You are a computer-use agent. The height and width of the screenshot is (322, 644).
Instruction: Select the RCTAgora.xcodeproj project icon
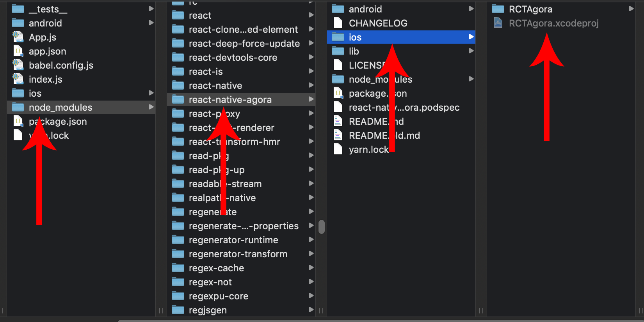click(x=498, y=23)
